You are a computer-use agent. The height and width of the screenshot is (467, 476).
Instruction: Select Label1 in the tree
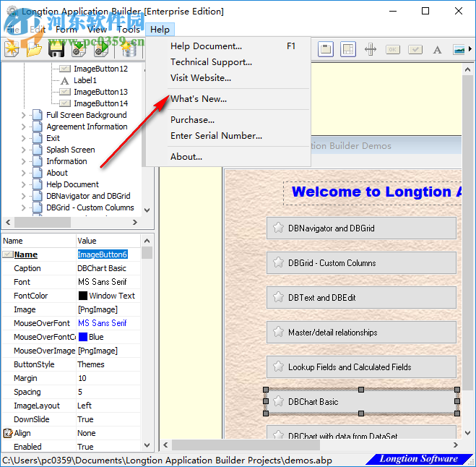coord(85,80)
